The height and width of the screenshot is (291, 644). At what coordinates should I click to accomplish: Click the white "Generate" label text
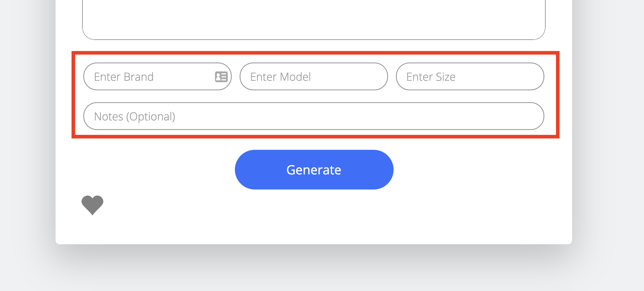pos(314,170)
